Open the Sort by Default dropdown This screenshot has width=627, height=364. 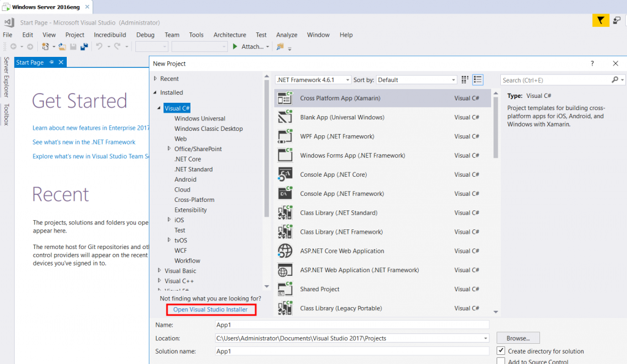coord(416,80)
